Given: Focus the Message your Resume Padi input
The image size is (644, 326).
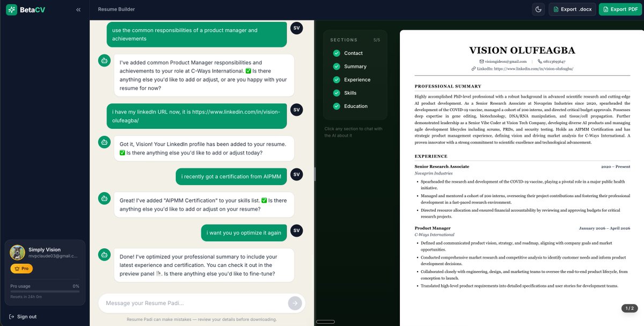Looking at the screenshot, I should point(194,303).
